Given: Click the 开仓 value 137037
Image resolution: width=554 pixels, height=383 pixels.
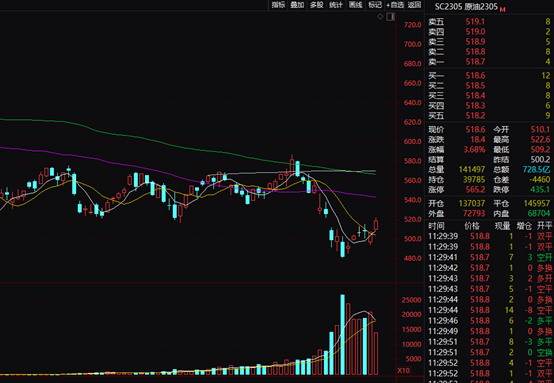Looking at the screenshot, I should click(x=472, y=204).
